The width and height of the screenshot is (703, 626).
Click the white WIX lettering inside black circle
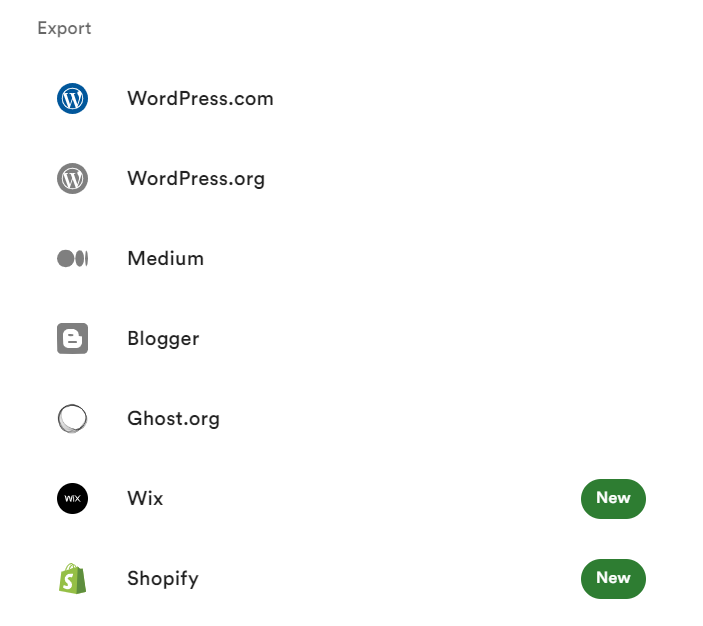coord(72,499)
